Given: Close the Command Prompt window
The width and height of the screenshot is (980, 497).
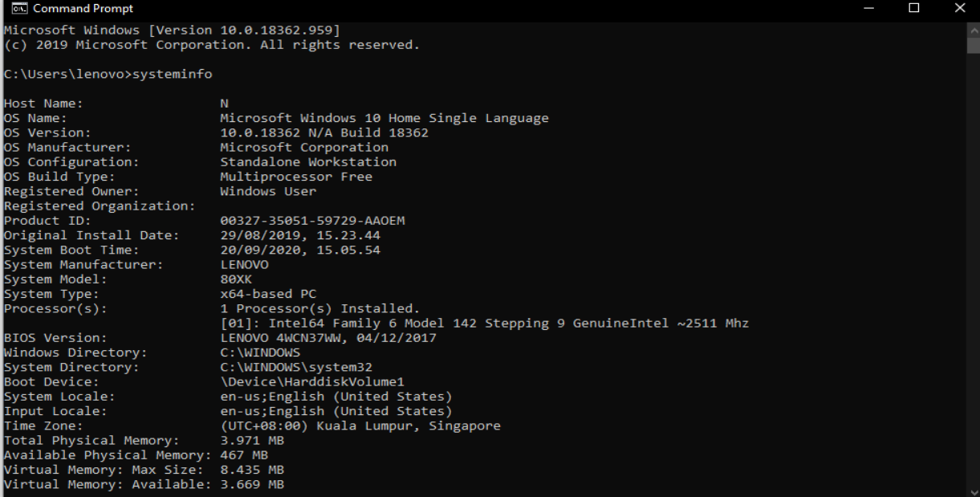Looking at the screenshot, I should click(x=961, y=9).
